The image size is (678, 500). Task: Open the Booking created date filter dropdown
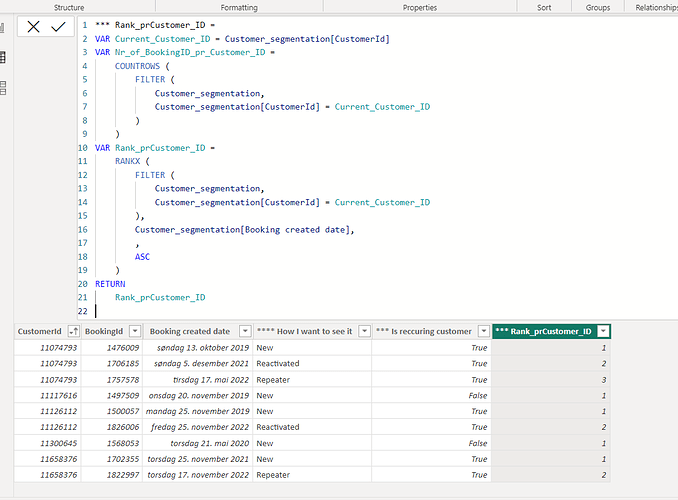coord(245,331)
